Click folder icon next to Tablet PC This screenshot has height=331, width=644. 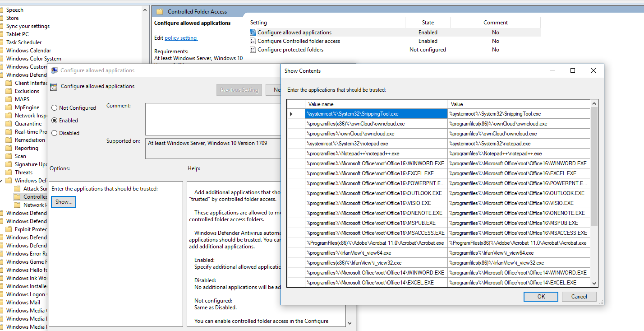(x=2, y=34)
